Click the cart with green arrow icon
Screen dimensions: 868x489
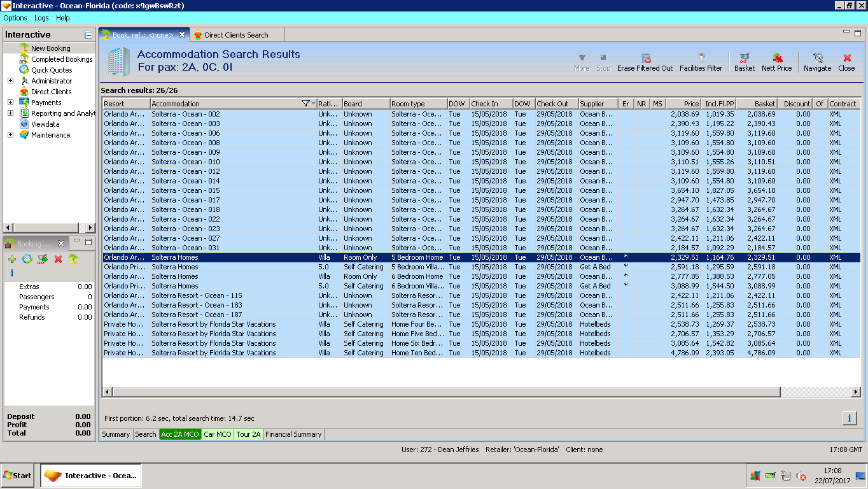[x=43, y=259]
